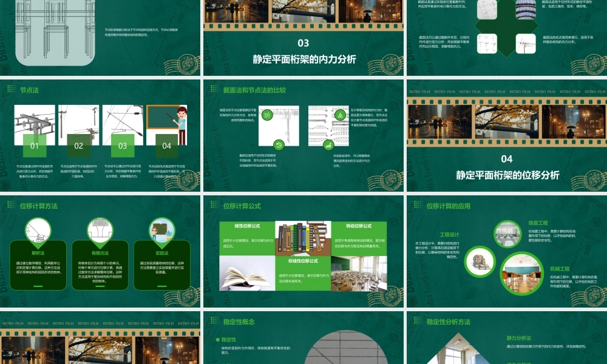Screen dimensions: 607x364
Task: Click the rainy street film frame in section 04 slide
Action: 439,121
